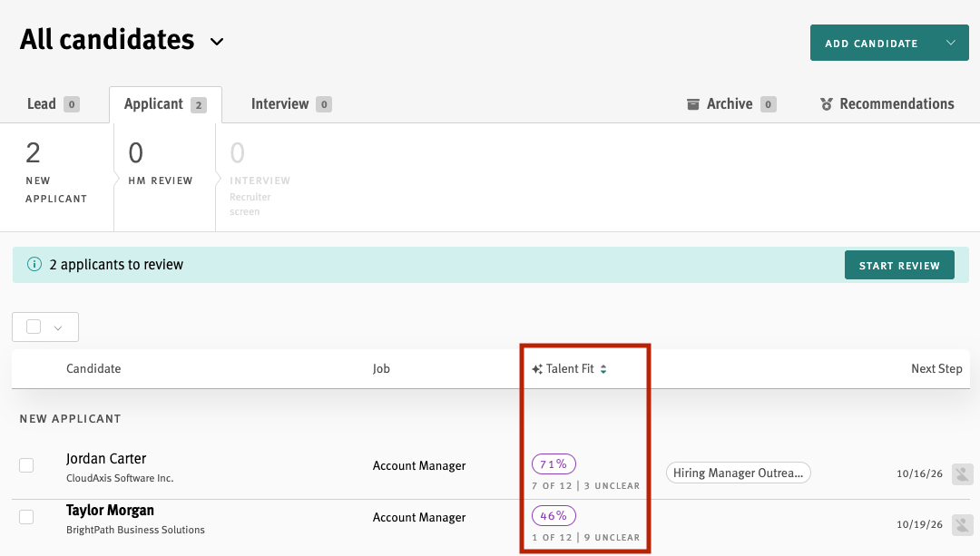Click the '1 OF 12 | 9 UNCLEAR' text

pos(586,537)
